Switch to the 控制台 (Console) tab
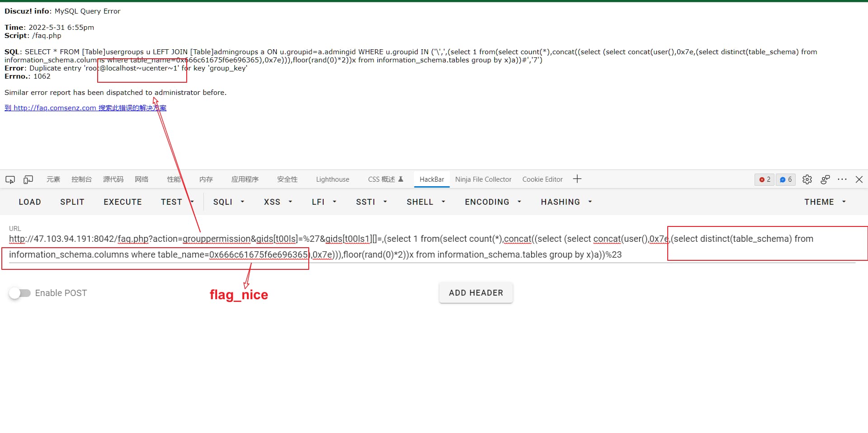This screenshot has width=868, height=433. pyautogui.click(x=81, y=179)
